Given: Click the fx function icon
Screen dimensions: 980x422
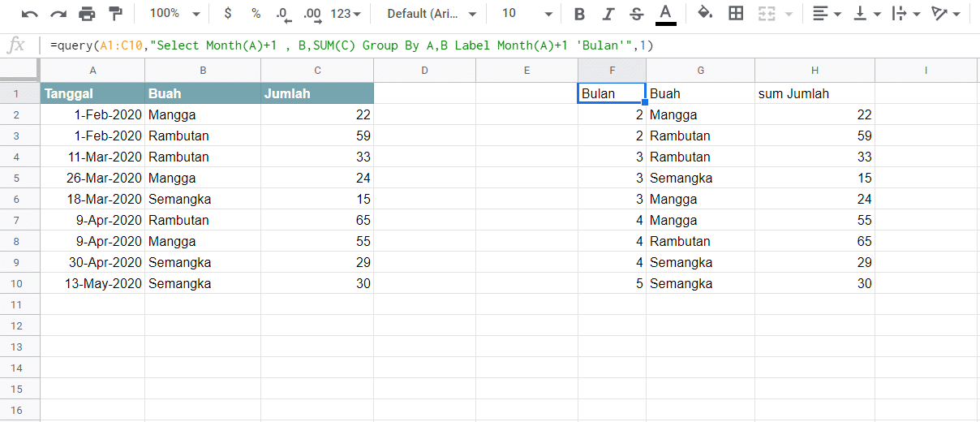Looking at the screenshot, I should (x=15, y=46).
